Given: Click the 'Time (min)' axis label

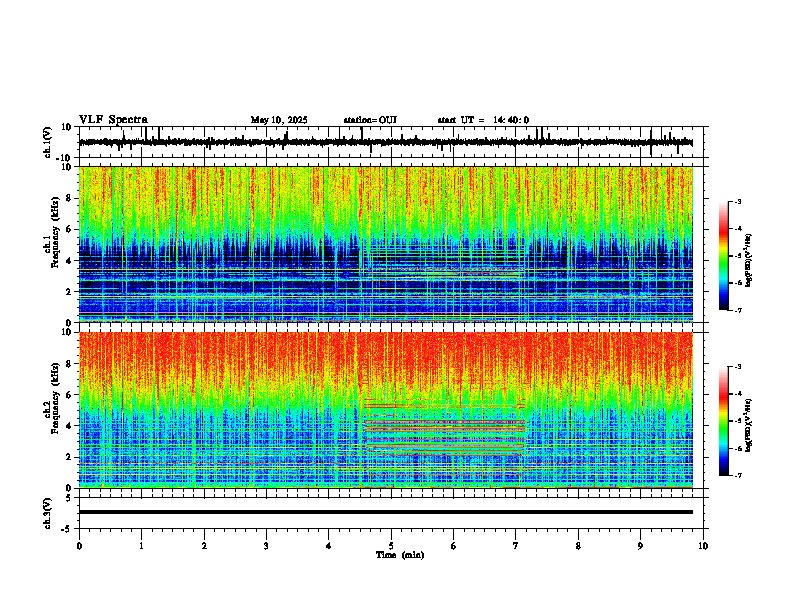Looking at the screenshot, I should (x=400, y=555).
